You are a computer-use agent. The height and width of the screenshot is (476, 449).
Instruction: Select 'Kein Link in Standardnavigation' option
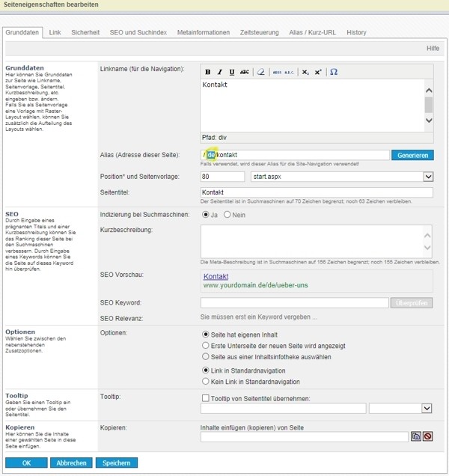point(206,382)
